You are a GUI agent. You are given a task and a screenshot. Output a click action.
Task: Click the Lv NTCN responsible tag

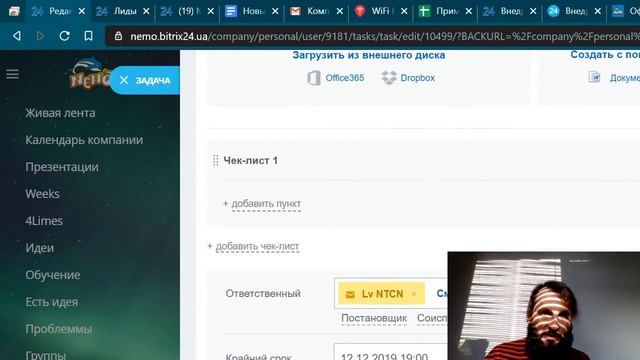tap(382, 294)
